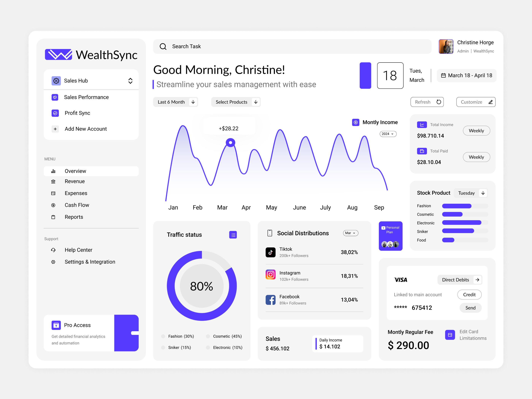Click the Reports clipboard icon
This screenshot has width=532, height=399.
point(53,217)
